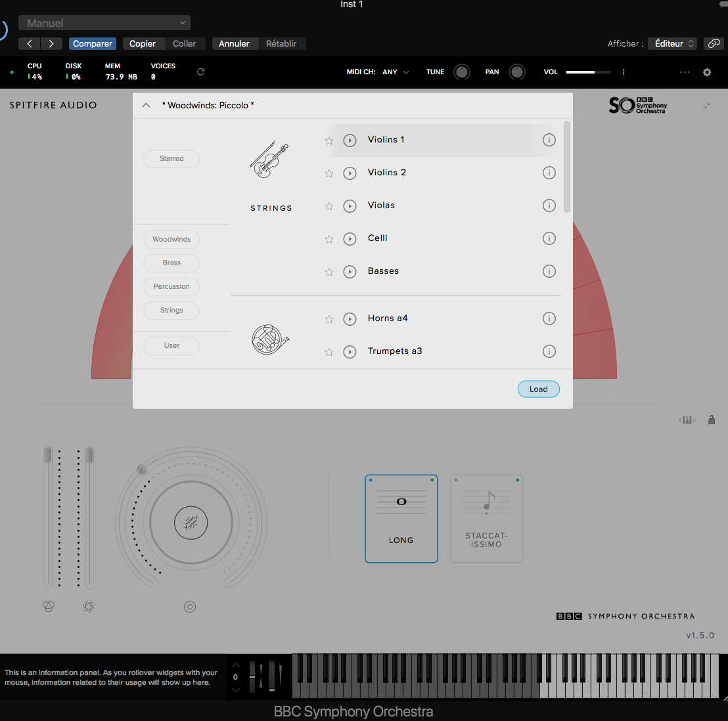The width and height of the screenshot is (728, 721).
Task: Preview the Violins 1 preset with play icon
Action: tap(350, 140)
